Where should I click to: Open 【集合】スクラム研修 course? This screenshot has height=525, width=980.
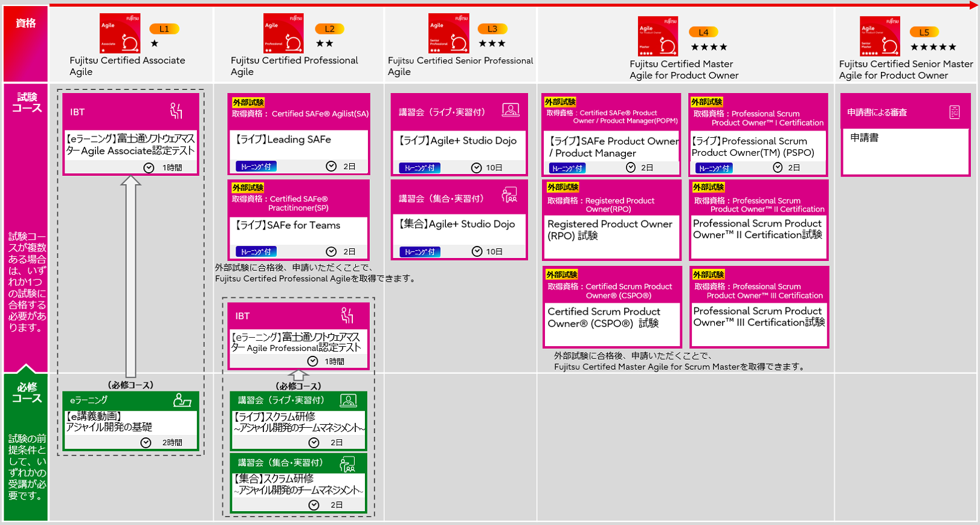tap(298, 484)
